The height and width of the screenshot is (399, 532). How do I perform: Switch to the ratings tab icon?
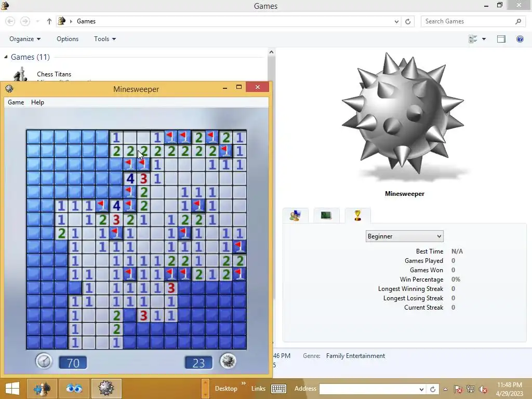295,216
